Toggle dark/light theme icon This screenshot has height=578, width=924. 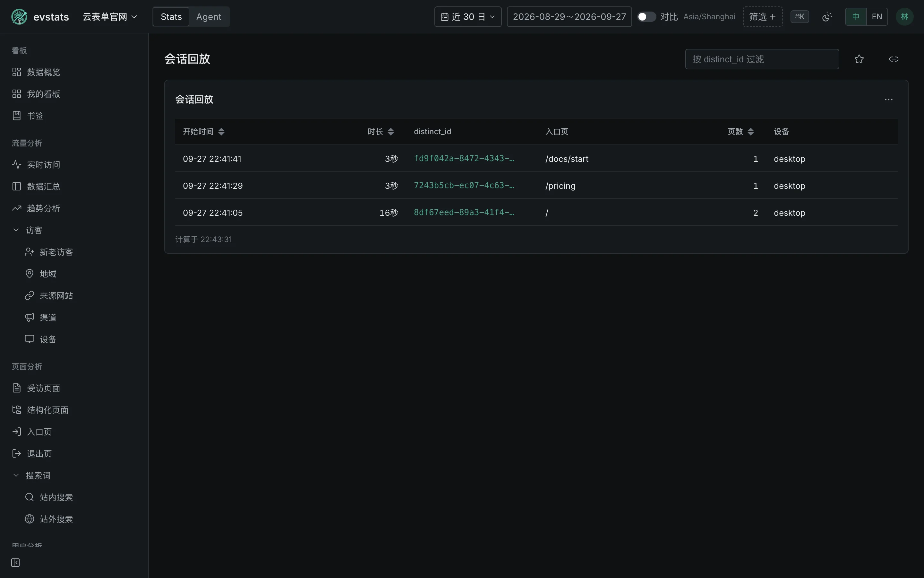(x=827, y=17)
